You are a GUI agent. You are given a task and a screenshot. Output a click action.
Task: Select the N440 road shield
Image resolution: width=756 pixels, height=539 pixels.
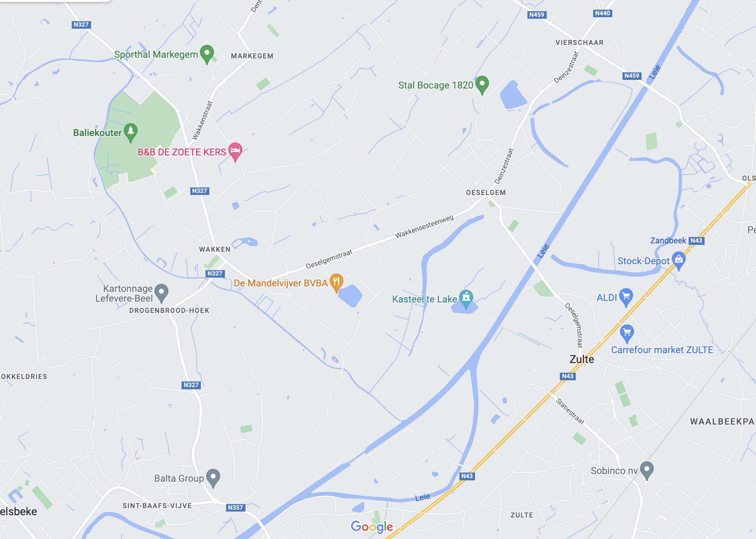602,13
